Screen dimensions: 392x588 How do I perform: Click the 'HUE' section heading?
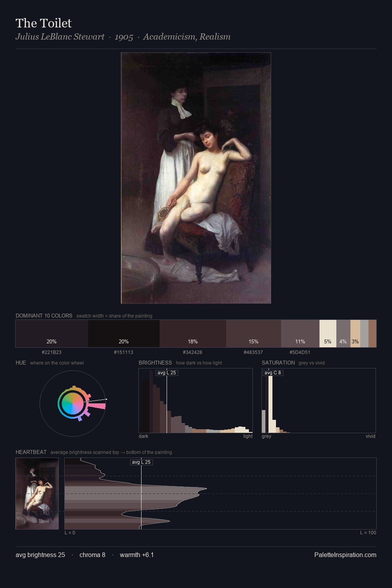21,363
